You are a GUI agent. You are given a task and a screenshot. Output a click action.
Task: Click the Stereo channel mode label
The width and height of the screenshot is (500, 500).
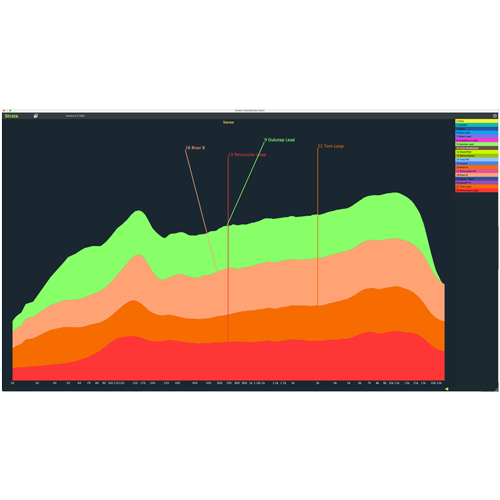tap(228, 122)
